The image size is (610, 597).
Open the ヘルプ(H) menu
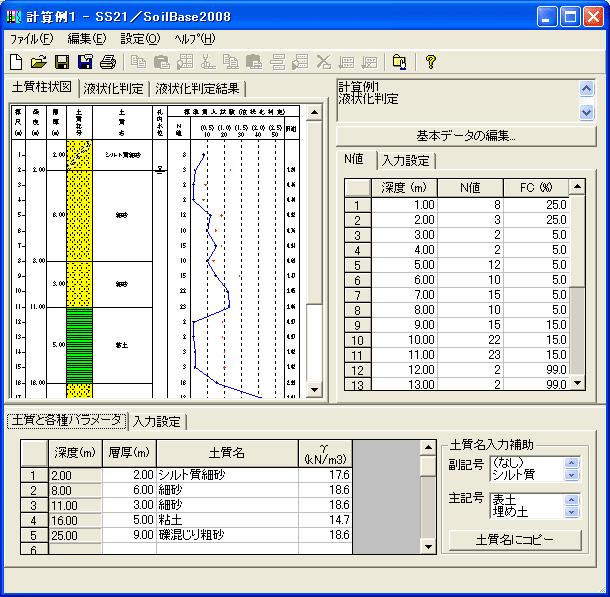pos(195,39)
